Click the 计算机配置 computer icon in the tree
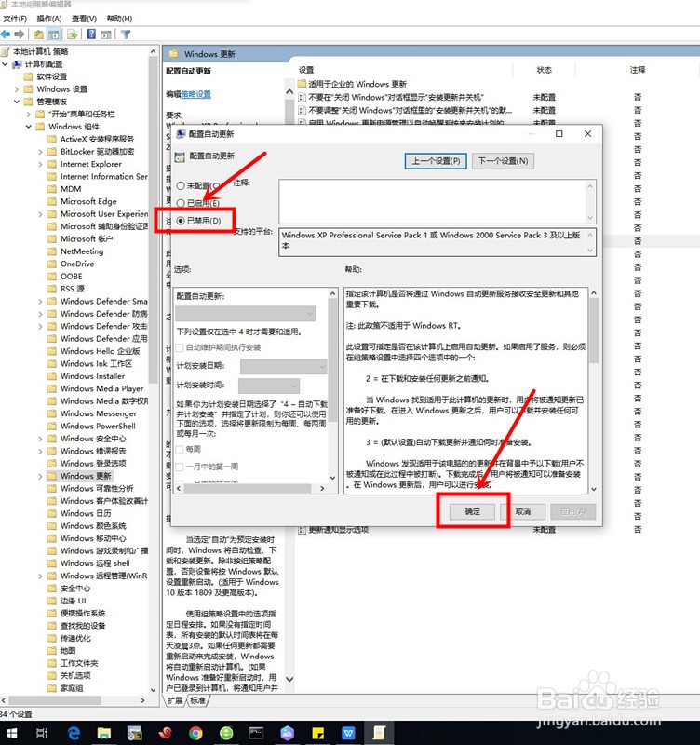The image size is (700, 745). point(18,64)
